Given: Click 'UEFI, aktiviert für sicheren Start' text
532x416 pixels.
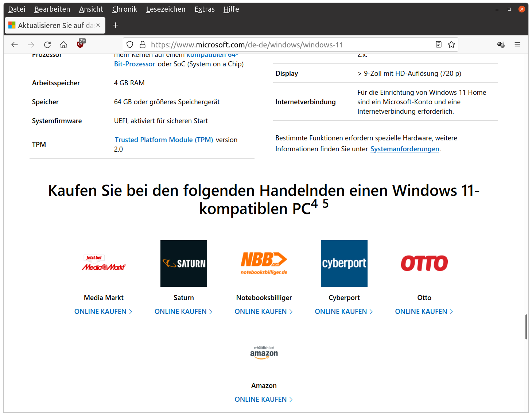Looking at the screenshot, I should [161, 121].
